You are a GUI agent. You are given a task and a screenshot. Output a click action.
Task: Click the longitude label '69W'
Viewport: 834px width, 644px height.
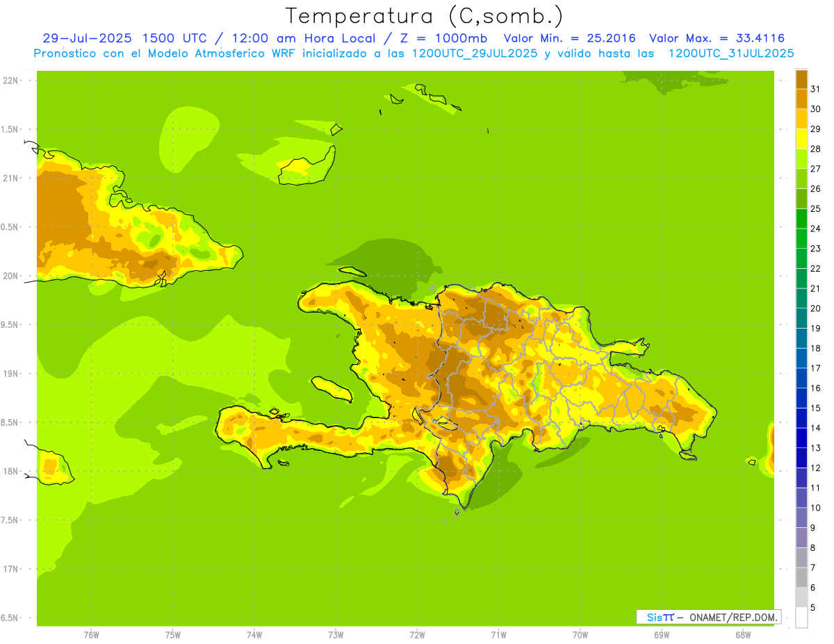tap(662, 634)
